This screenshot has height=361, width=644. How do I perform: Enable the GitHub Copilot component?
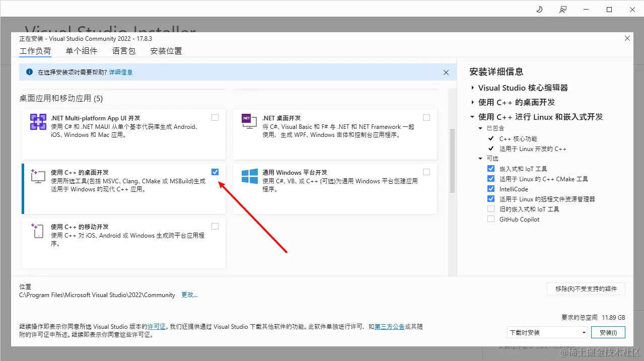[x=491, y=219]
